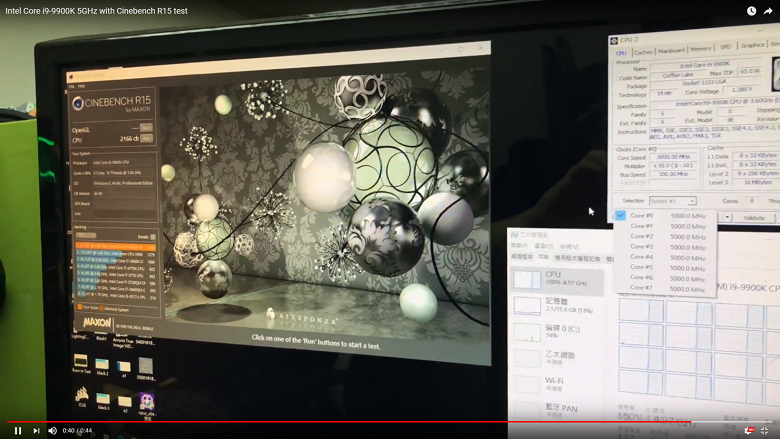Select Core #2 in clock list

[x=665, y=237]
